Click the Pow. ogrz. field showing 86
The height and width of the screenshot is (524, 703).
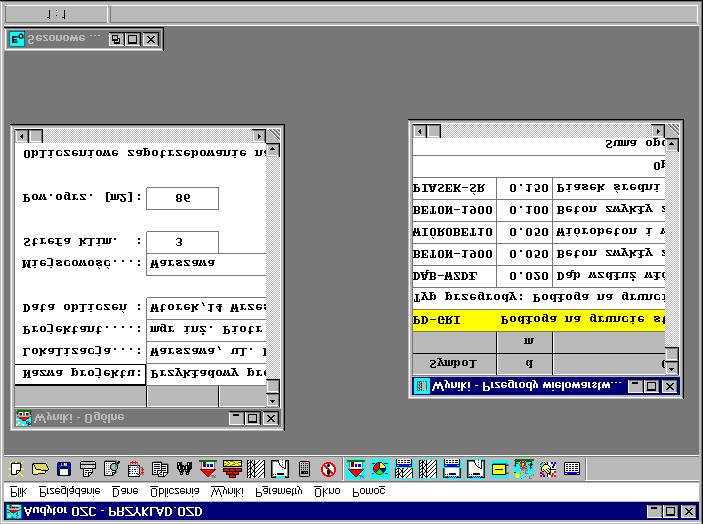182,198
